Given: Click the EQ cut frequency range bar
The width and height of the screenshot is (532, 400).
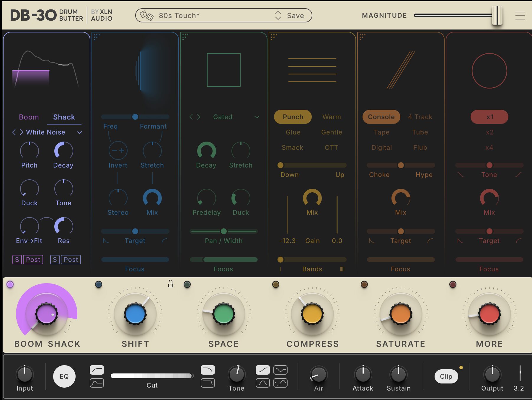Looking at the screenshot, I should 152,376.
